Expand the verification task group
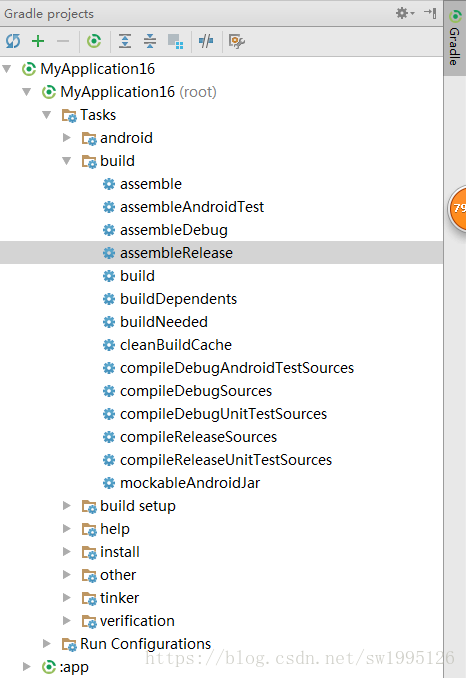 [67, 621]
